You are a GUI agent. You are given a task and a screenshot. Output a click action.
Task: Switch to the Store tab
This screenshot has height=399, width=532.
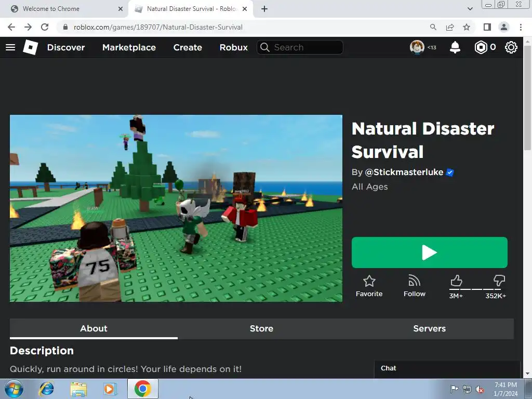pyautogui.click(x=261, y=328)
